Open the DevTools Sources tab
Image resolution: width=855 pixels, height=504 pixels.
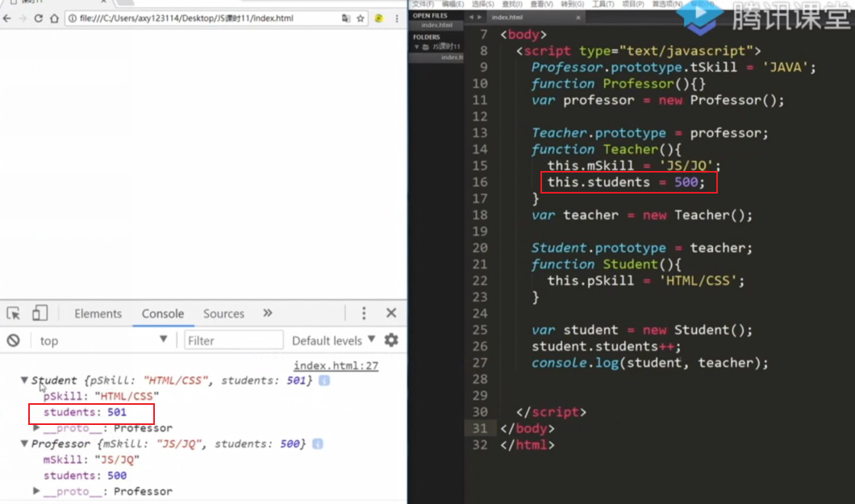pyautogui.click(x=223, y=314)
